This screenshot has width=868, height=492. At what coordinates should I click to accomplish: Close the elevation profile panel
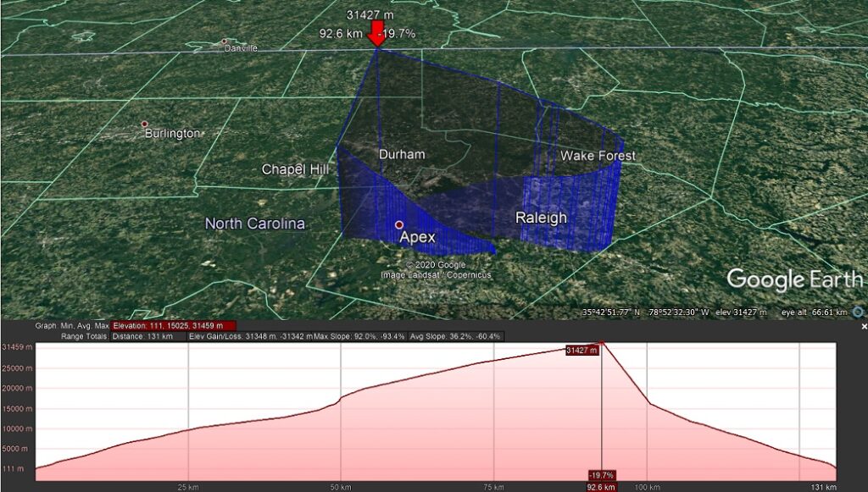[x=864, y=326]
